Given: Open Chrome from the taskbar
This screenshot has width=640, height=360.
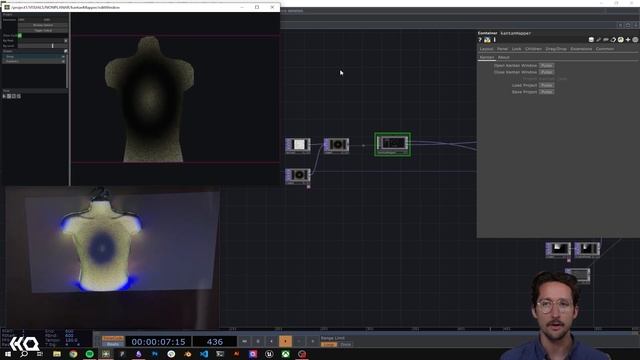Looking at the screenshot, I should coord(73,354).
